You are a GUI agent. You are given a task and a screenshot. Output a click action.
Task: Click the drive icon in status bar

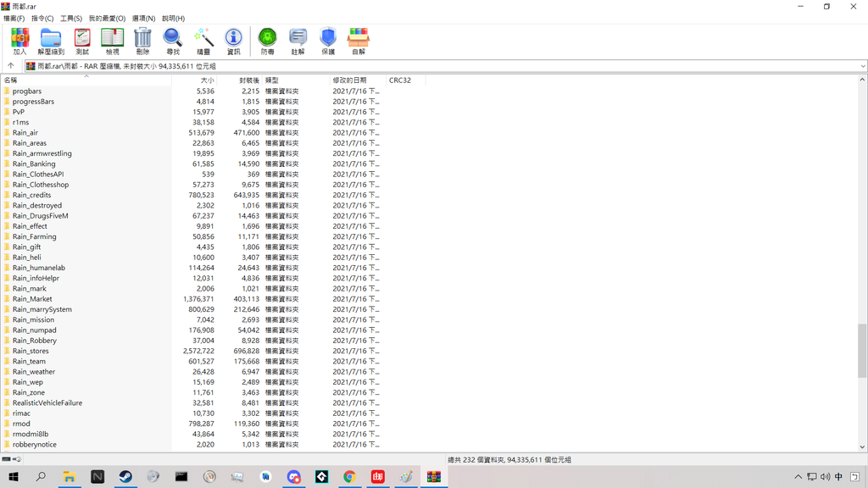tap(6, 459)
